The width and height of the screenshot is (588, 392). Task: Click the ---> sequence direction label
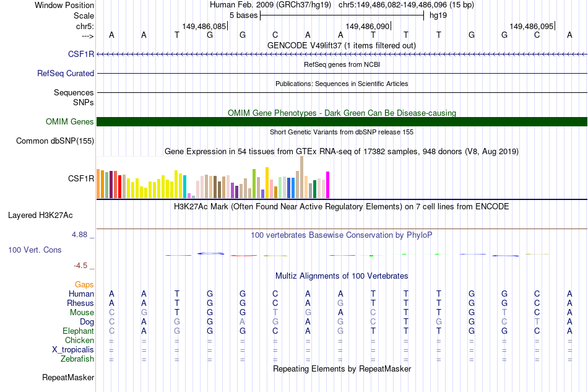(x=87, y=36)
